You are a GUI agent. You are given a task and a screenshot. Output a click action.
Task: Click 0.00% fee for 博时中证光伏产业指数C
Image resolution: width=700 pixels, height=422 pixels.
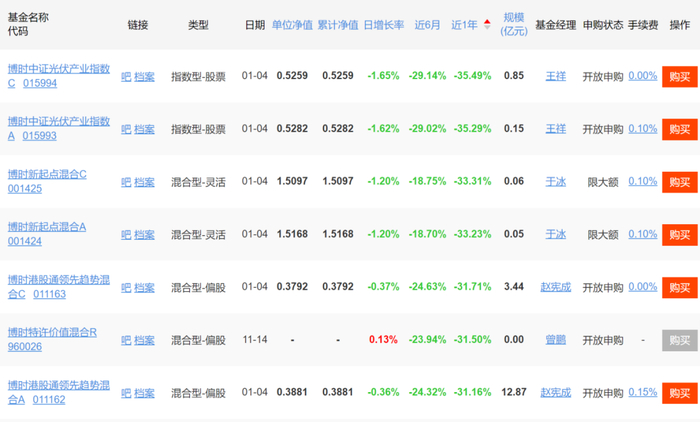(643, 76)
